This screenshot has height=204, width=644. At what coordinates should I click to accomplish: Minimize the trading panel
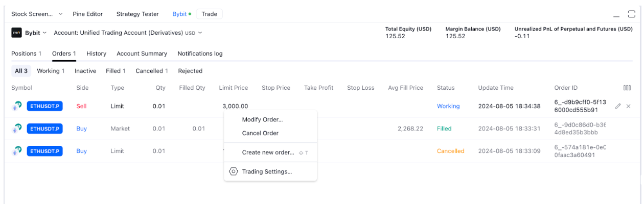[x=617, y=14]
